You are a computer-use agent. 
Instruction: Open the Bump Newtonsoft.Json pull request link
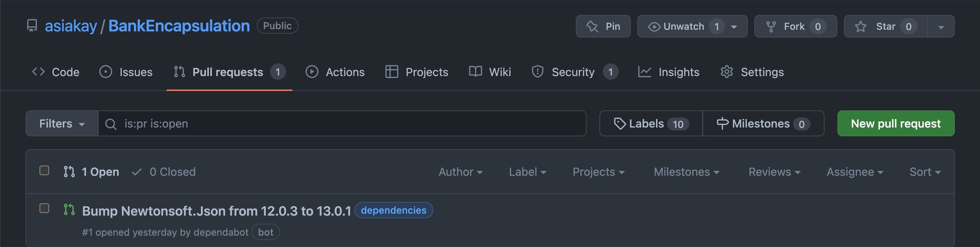[217, 211]
